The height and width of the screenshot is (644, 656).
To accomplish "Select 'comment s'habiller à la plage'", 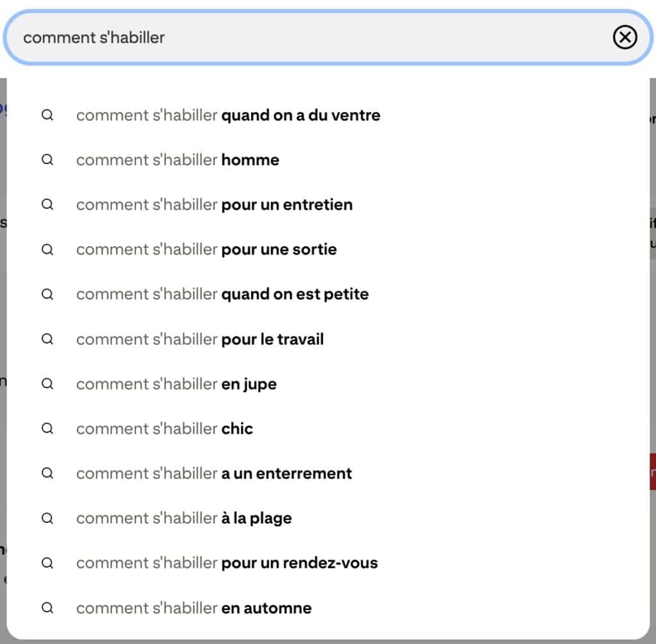I will pyautogui.click(x=184, y=518).
